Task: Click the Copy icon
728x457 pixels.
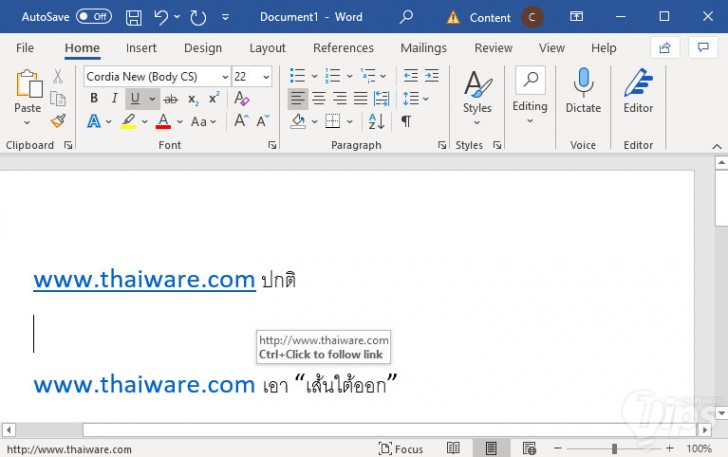Action: (x=58, y=98)
